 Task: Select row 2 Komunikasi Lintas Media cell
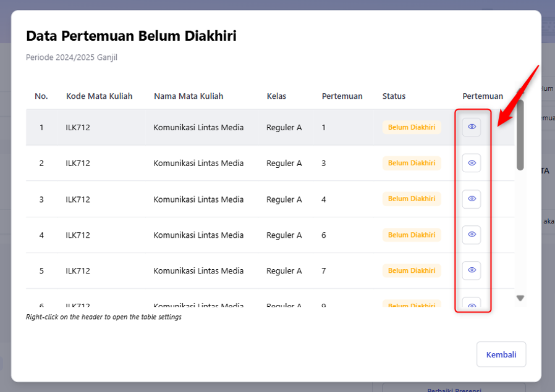pyautogui.click(x=198, y=164)
